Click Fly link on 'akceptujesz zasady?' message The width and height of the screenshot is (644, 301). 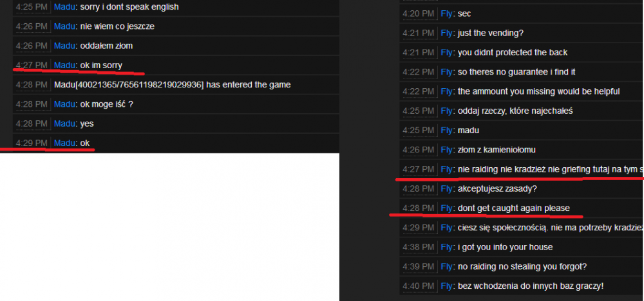446,188
